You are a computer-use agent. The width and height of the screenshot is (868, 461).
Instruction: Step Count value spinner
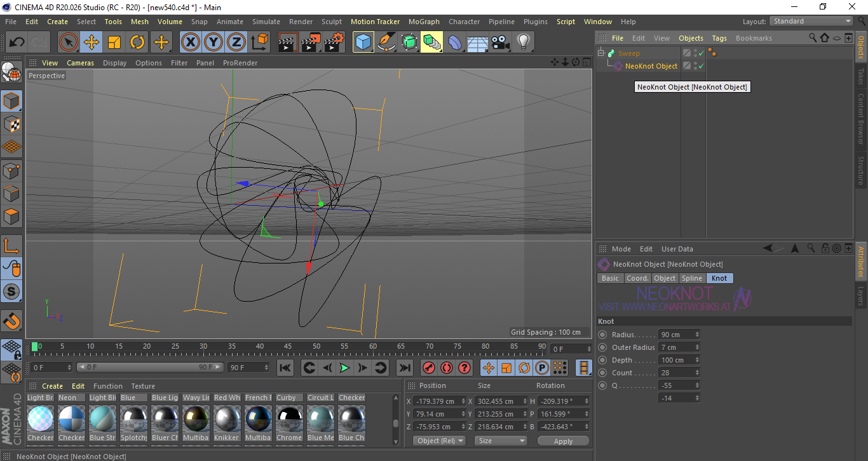pos(697,373)
